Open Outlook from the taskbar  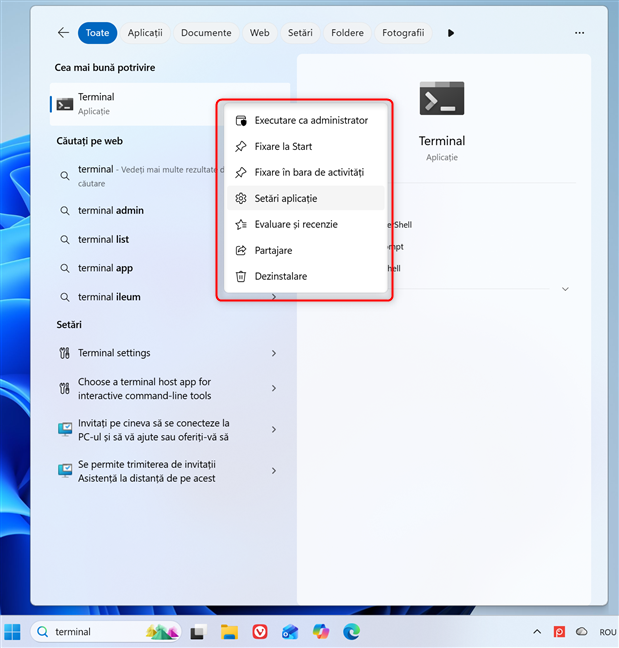pyautogui.click(x=290, y=631)
